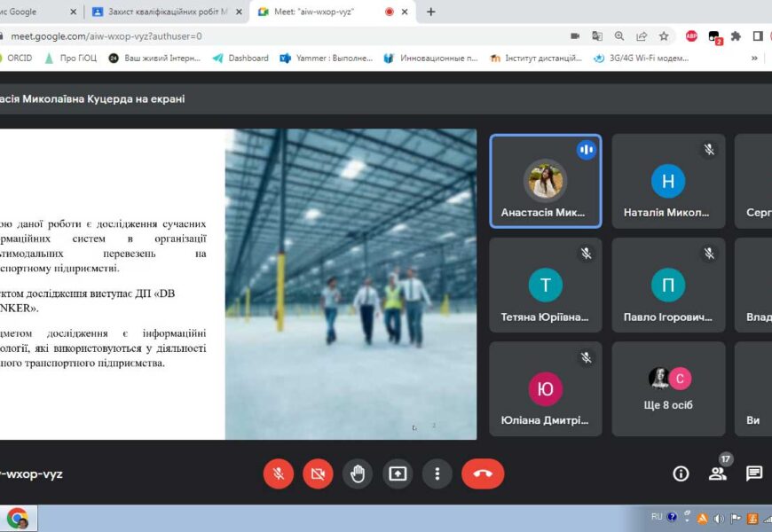Show the participants list with 17 badge
Viewport: 772px width, 532px height.
(x=717, y=473)
